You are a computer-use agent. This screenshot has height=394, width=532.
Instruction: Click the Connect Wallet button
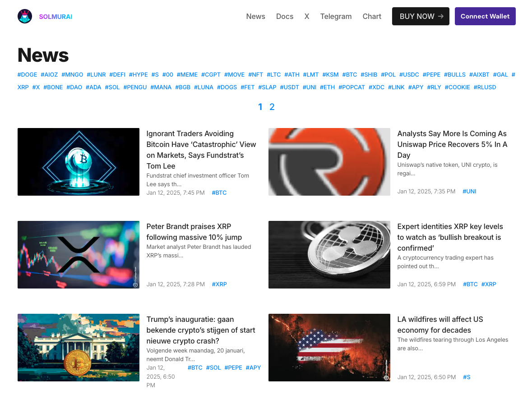[x=485, y=16]
